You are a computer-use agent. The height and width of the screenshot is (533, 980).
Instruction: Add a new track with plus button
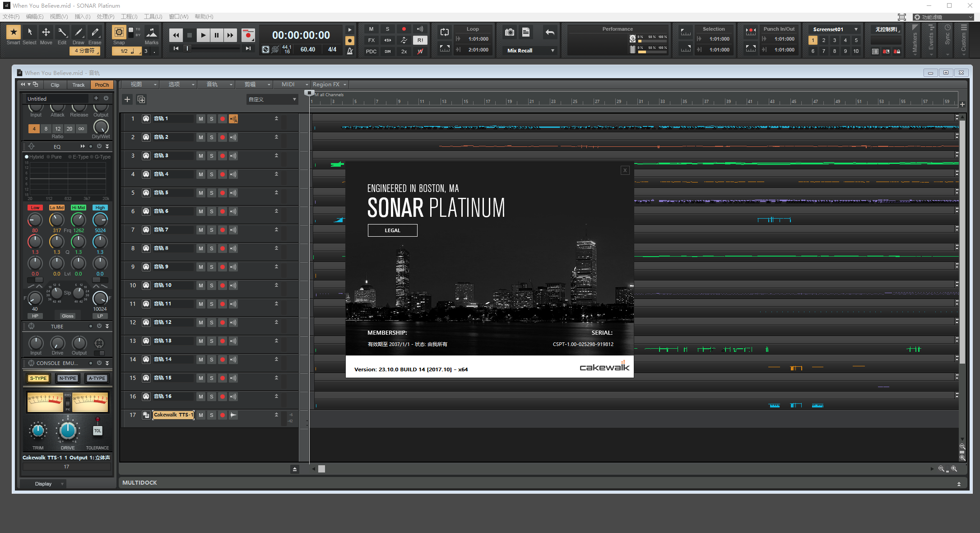click(127, 99)
